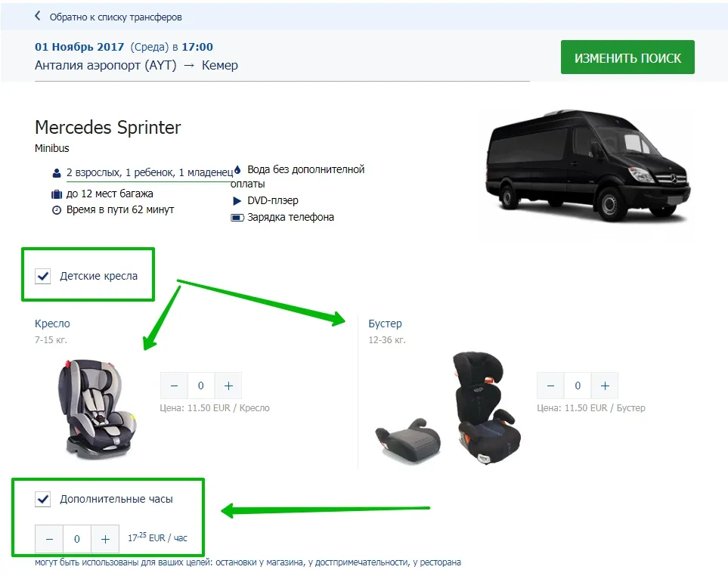Go back via Обратно к списку трансферов
Viewport: 728px width, 576px height.
click(x=116, y=17)
